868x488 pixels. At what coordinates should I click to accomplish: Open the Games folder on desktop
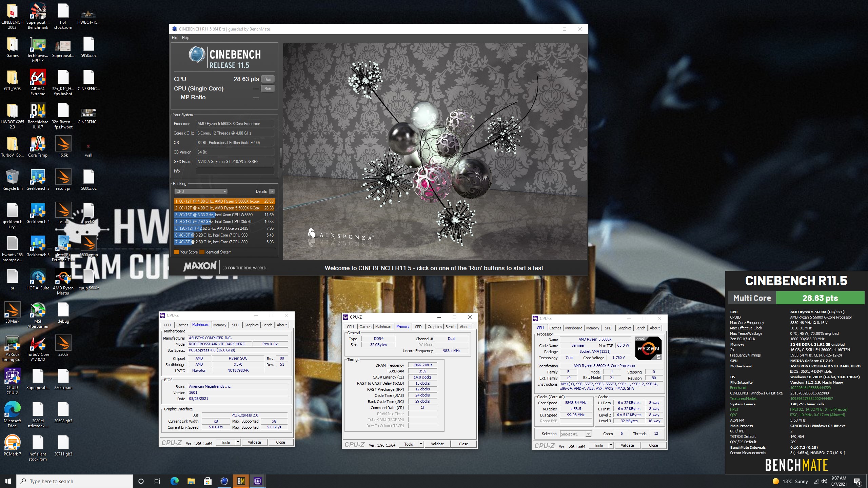(x=12, y=47)
